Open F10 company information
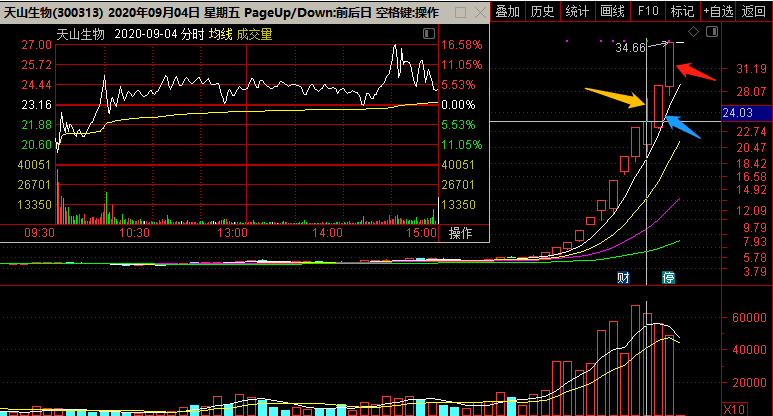The height and width of the screenshot is (416, 773). 648,11
